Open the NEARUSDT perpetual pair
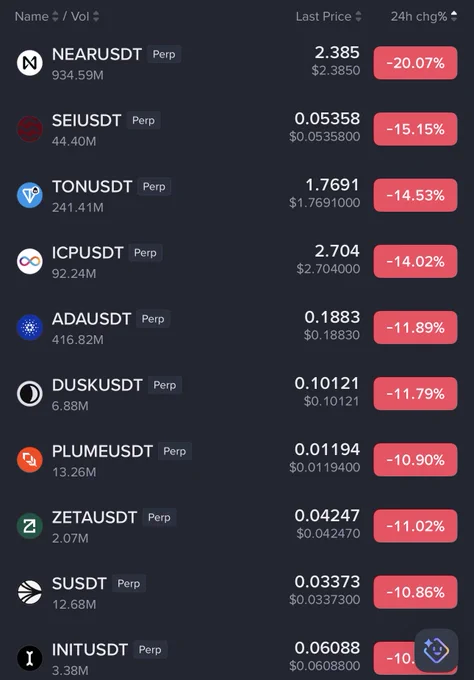This screenshot has width=474, height=680. click(237, 63)
